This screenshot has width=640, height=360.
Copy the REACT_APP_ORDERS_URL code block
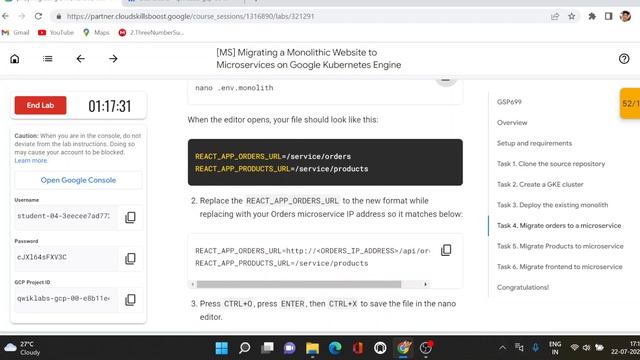(x=446, y=250)
